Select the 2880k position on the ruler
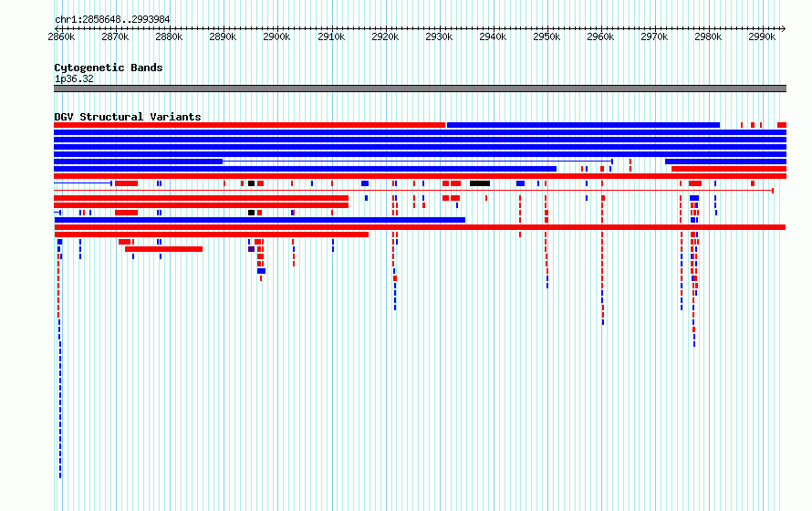Viewport: 812px width, 511px height. (169, 36)
